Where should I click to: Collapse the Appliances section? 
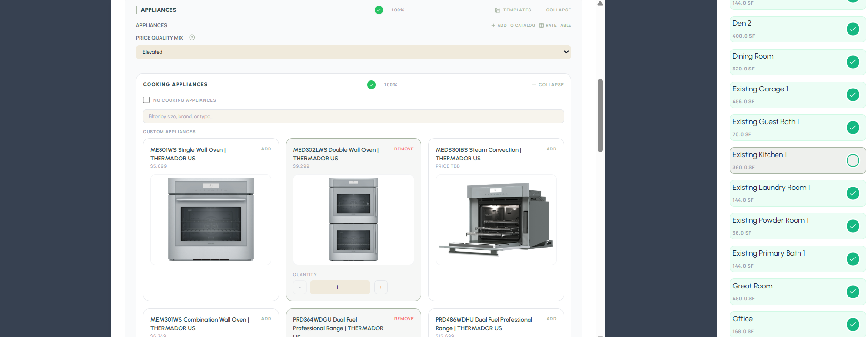pos(555,10)
